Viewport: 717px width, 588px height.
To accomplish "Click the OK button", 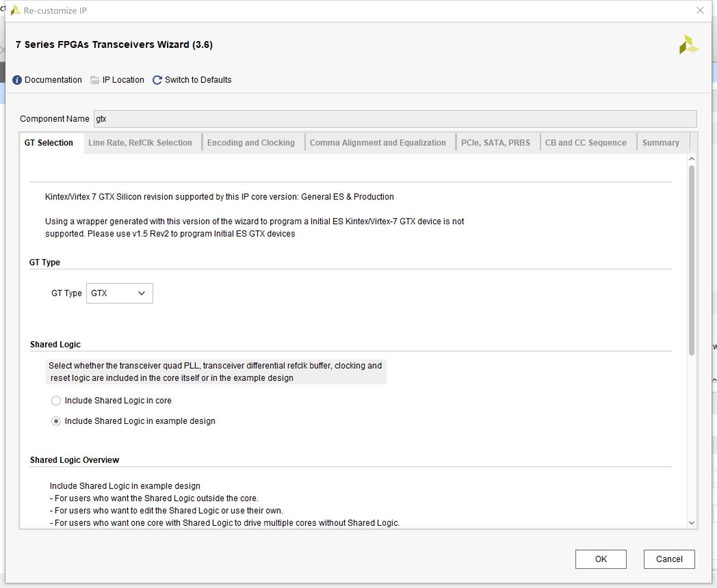I will tap(601, 559).
